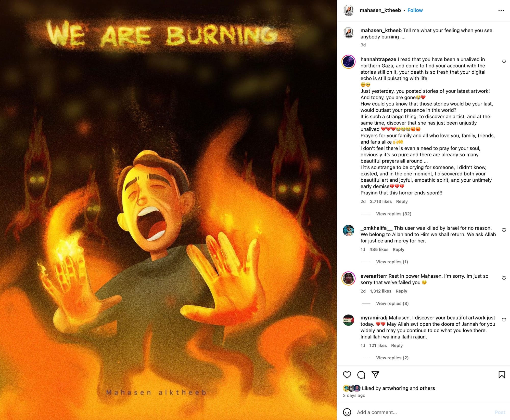
Task: Open the We Are Burning artwork image
Action: (x=168, y=210)
